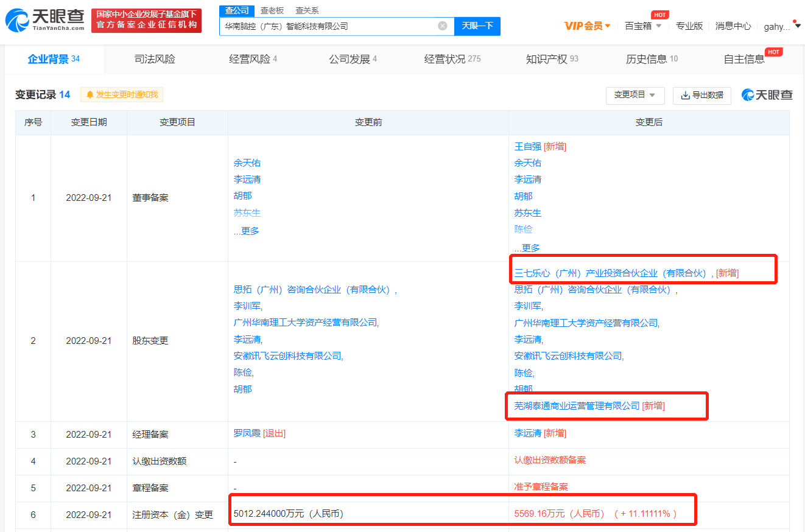Viewport: 805px width, 532px height.
Task: Click the 导出数据 download button
Action: coord(701,95)
